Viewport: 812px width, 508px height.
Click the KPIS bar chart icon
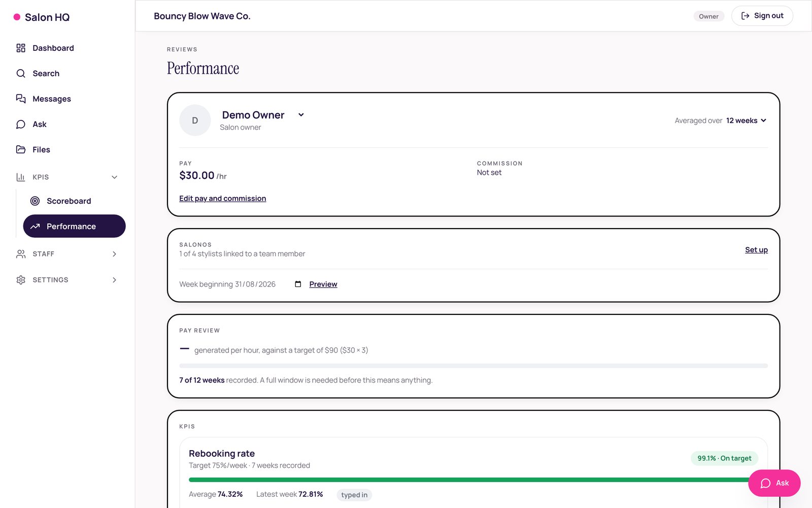[21, 177]
